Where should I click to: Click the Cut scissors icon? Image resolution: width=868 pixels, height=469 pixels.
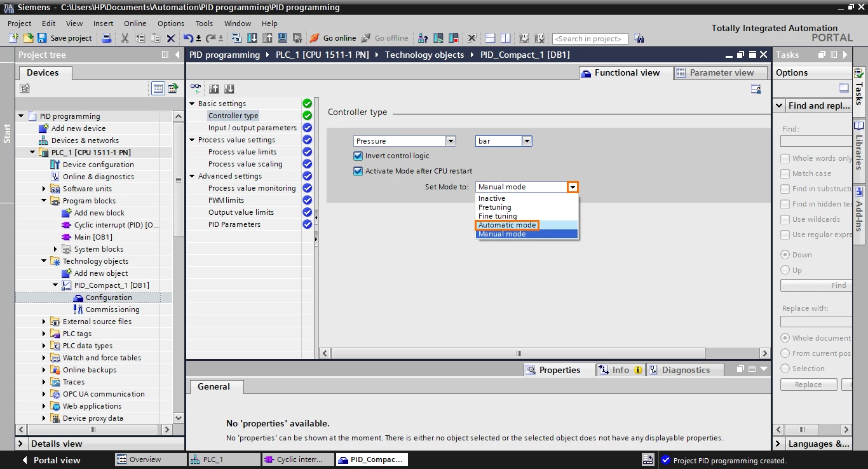pos(125,38)
